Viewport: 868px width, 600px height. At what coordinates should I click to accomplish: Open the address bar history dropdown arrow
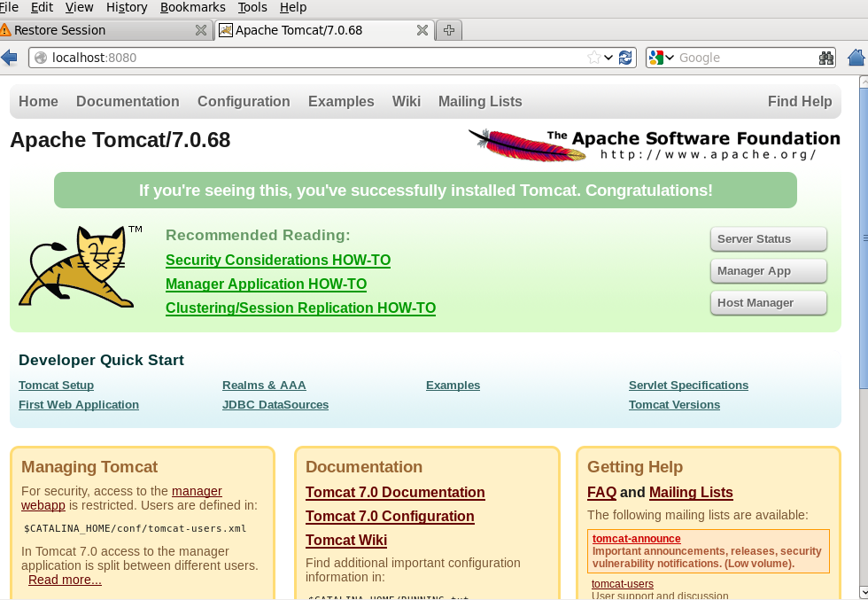tap(608, 57)
